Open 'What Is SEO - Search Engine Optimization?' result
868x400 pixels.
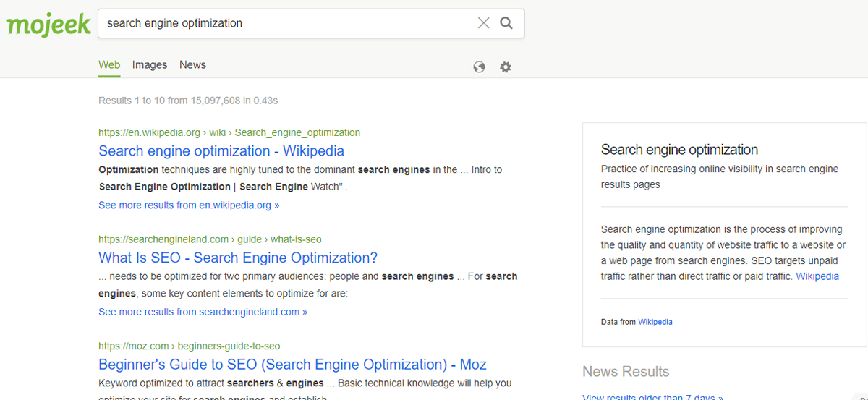coord(238,258)
